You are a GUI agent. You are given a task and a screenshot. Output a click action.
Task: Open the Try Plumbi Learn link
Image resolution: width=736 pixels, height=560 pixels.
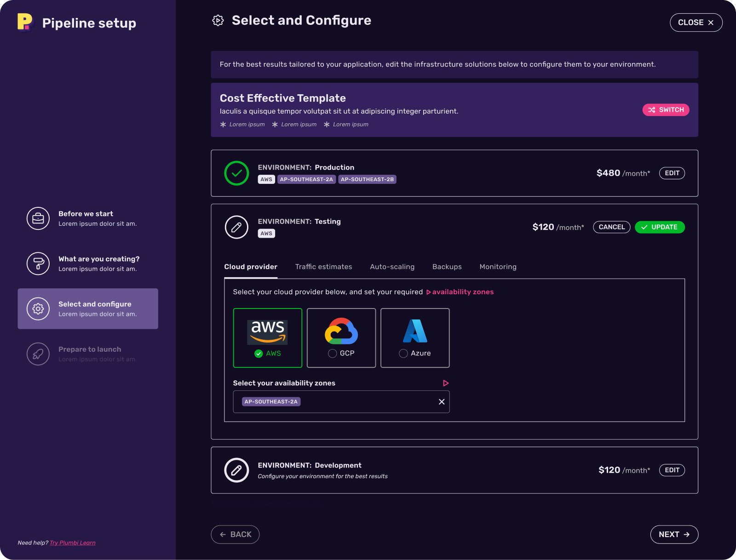click(73, 543)
